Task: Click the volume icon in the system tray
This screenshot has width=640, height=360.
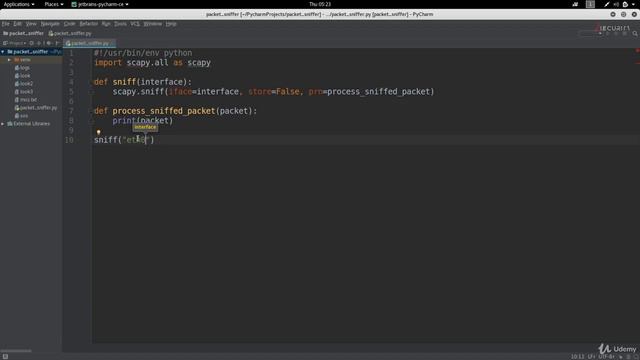Action: click(x=616, y=4)
